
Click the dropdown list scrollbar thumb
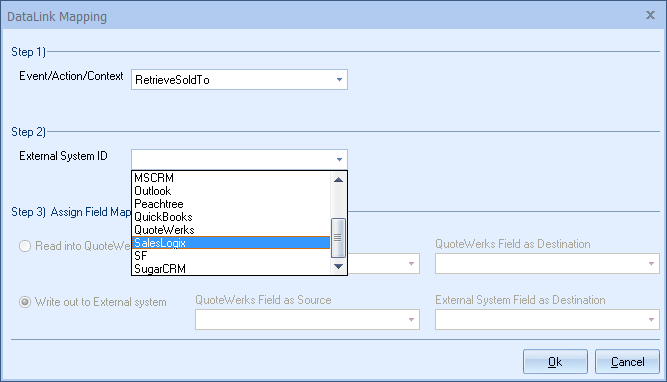click(338, 238)
